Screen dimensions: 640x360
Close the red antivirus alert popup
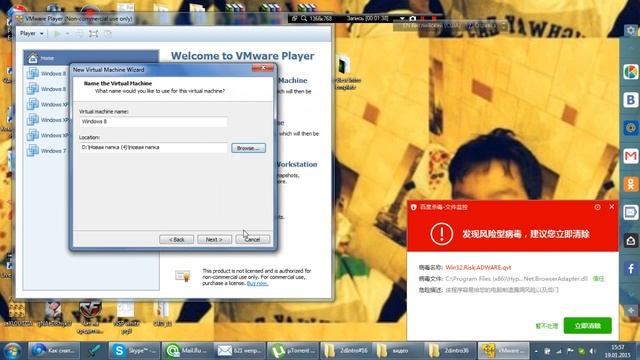click(611, 207)
